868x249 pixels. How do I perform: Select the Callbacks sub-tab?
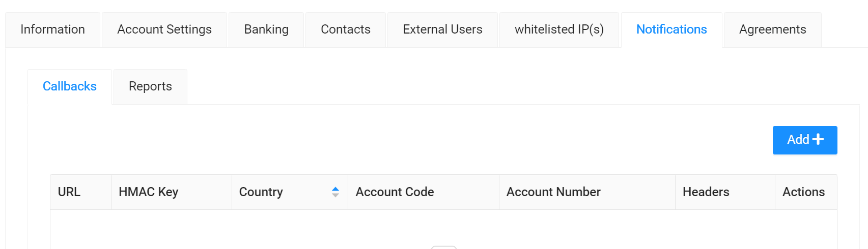(x=70, y=86)
